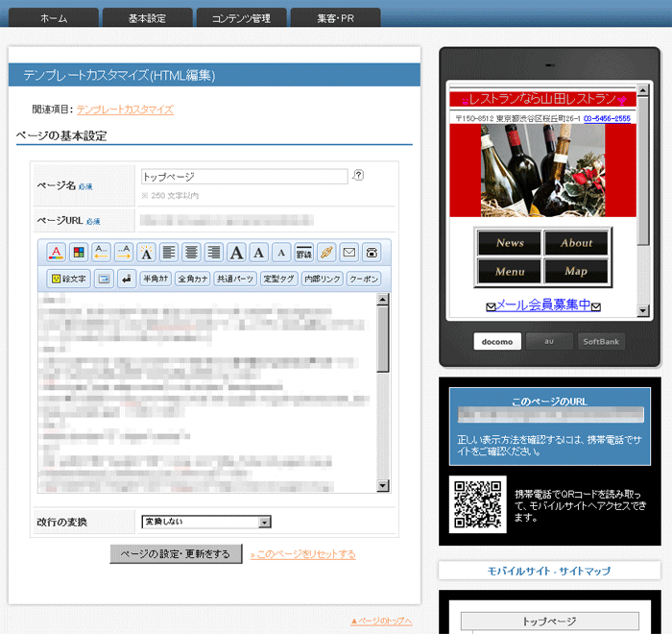Click the HTML editor scrollbar thumb

tap(383, 339)
